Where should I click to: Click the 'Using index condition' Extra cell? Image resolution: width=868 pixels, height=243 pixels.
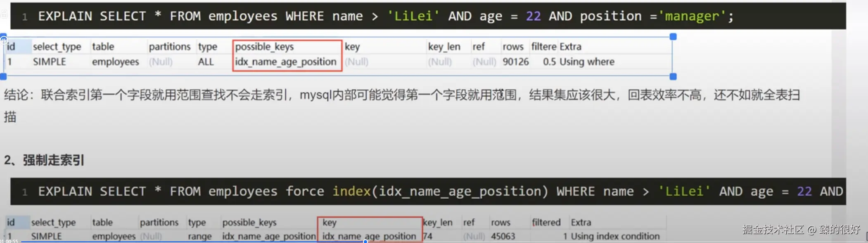(x=615, y=236)
